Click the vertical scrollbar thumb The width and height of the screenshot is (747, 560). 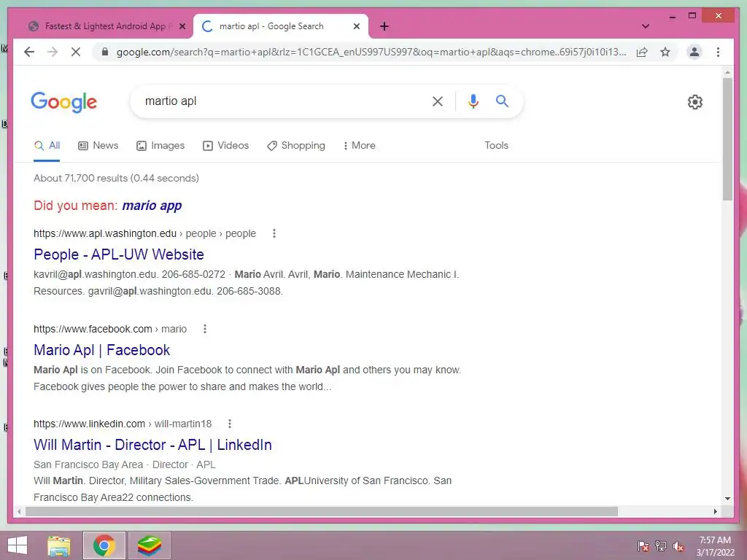[727, 139]
